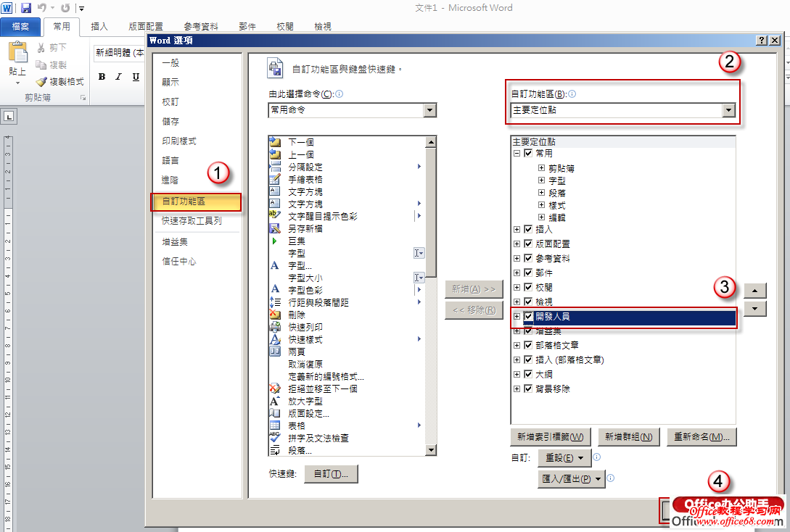Select the 拒絕並移至下一個 icon
This screenshot has width=790, height=532.
click(275, 388)
